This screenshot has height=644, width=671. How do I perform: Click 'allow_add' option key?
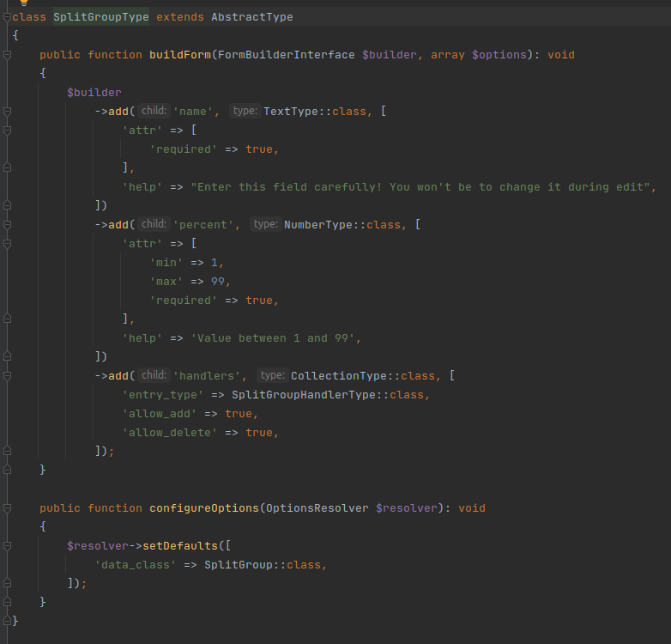[x=160, y=414]
